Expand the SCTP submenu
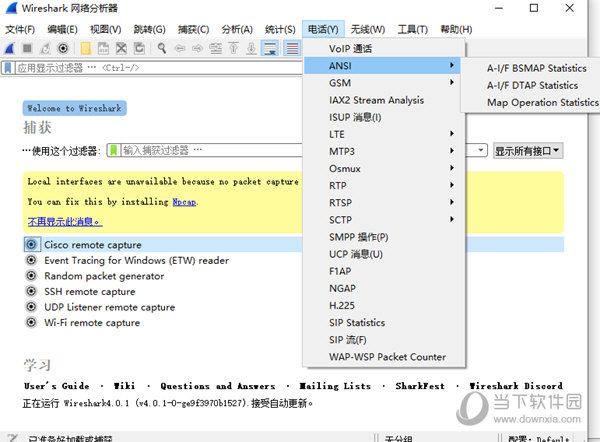The image size is (600, 442). (x=384, y=220)
